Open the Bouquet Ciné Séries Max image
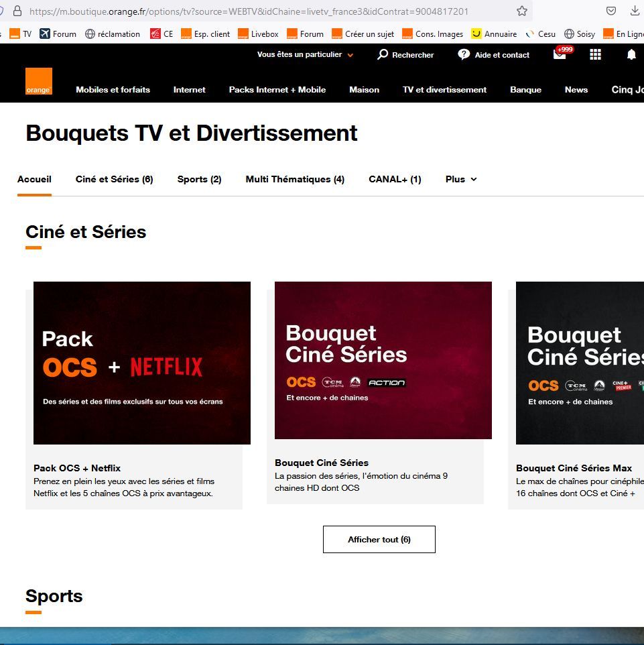This screenshot has width=644, height=645. coord(580,363)
